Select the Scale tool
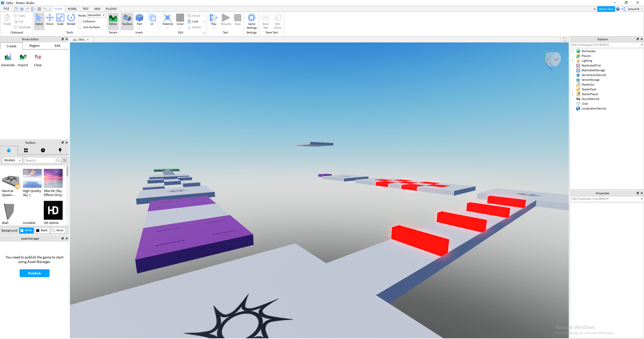This screenshot has width=644, height=339. coord(60,20)
